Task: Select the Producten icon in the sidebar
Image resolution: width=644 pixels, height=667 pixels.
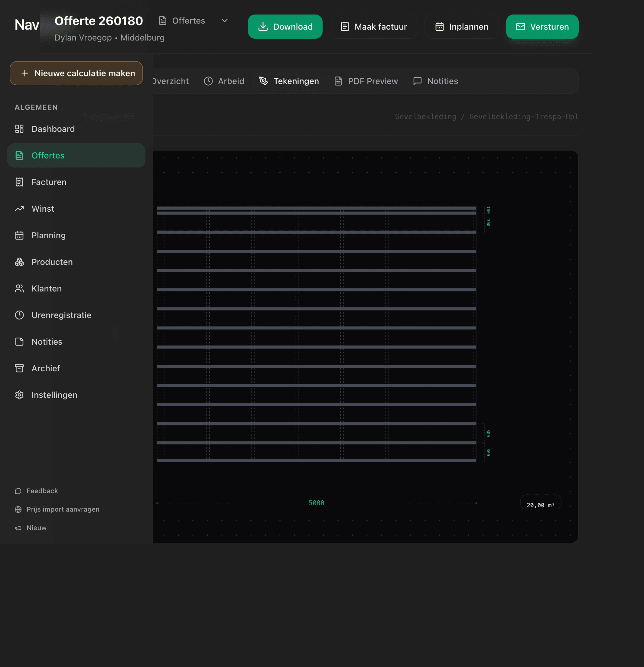Action: [x=19, y=262]
